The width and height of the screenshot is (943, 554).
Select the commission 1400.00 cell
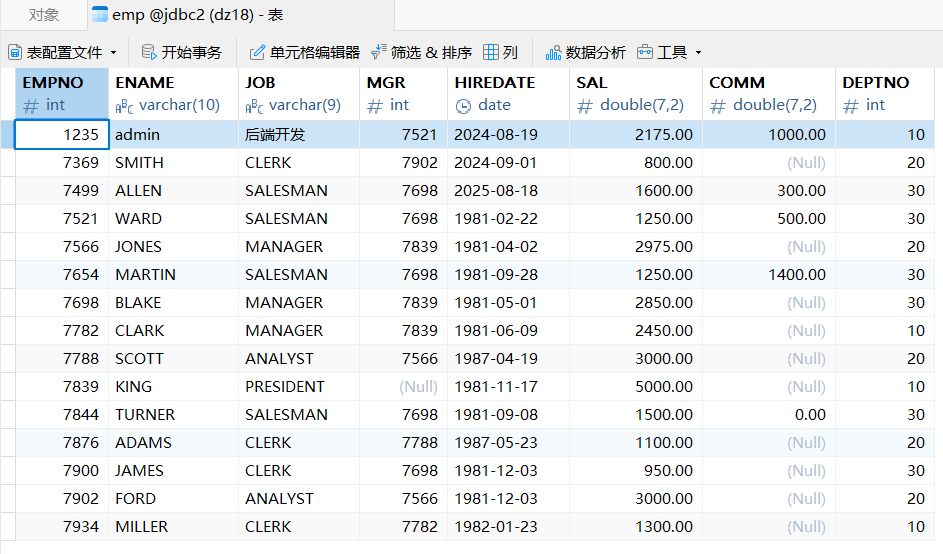[769, 274]
